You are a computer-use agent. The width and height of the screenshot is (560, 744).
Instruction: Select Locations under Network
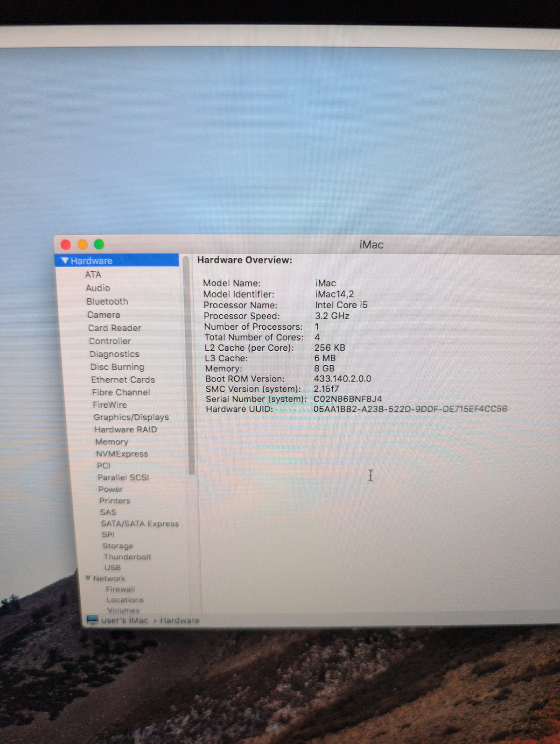pos(125,600)
